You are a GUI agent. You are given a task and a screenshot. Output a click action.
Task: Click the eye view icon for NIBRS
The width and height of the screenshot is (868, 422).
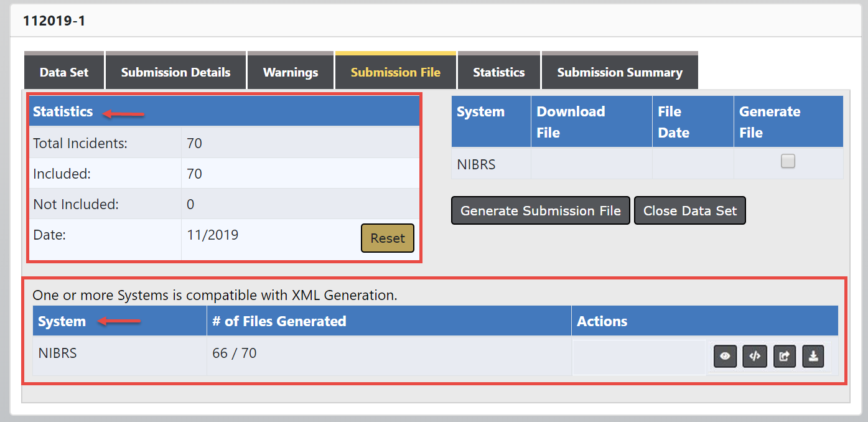pos(725,357)
